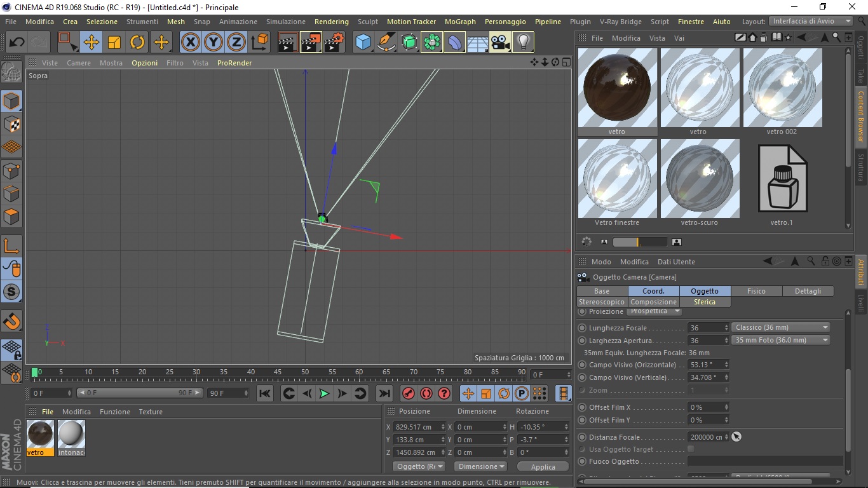Open the ProRender viewport menu
Image resolution: width=868 pixels, height=488 pixels.
234,63
